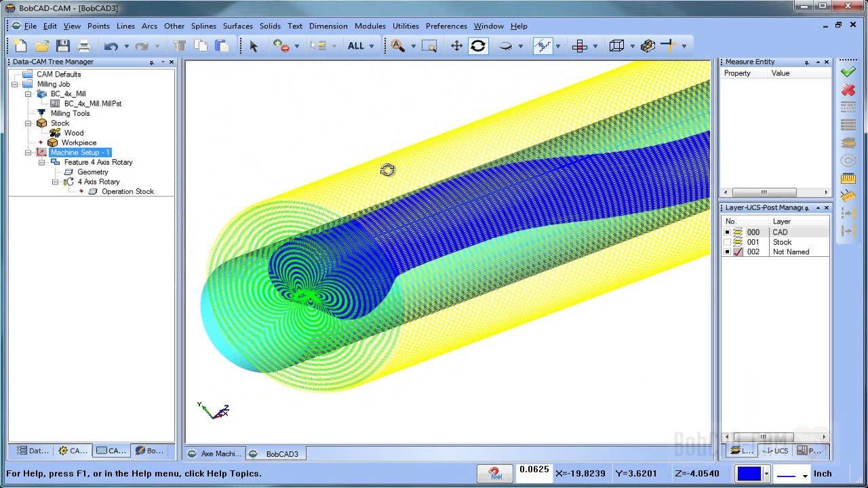Open a file using the folder icon
Viewport: 868px width, 488px height.
(42, 46)
